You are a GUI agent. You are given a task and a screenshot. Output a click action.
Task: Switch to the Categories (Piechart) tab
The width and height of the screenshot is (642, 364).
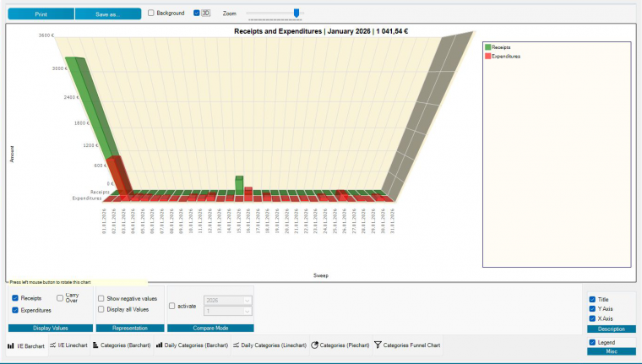340,345
